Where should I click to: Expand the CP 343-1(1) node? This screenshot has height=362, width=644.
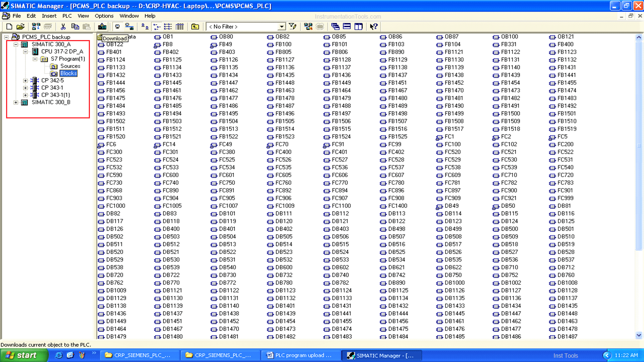(x=25, y=95)
